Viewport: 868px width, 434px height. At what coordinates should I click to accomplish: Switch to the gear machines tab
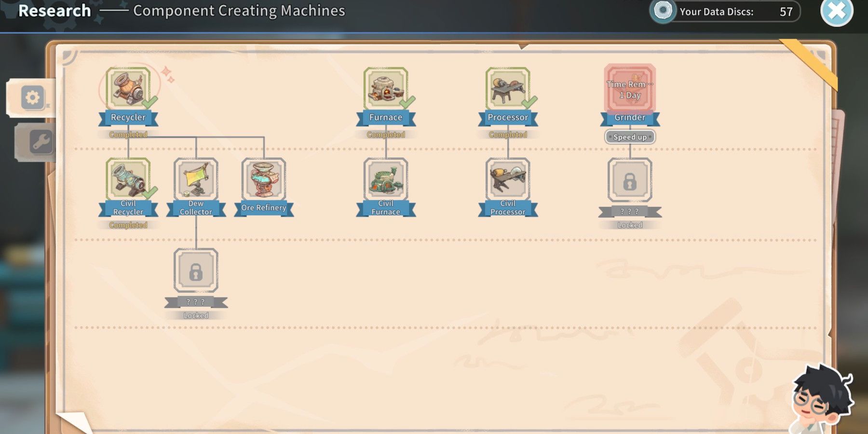32,98
